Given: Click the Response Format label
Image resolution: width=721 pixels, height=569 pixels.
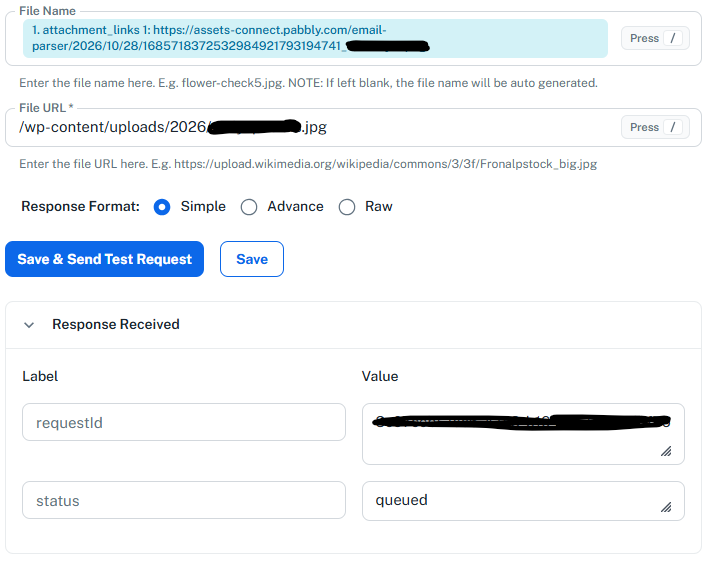Looking at the screenshot, I should (x=80, y=207).
